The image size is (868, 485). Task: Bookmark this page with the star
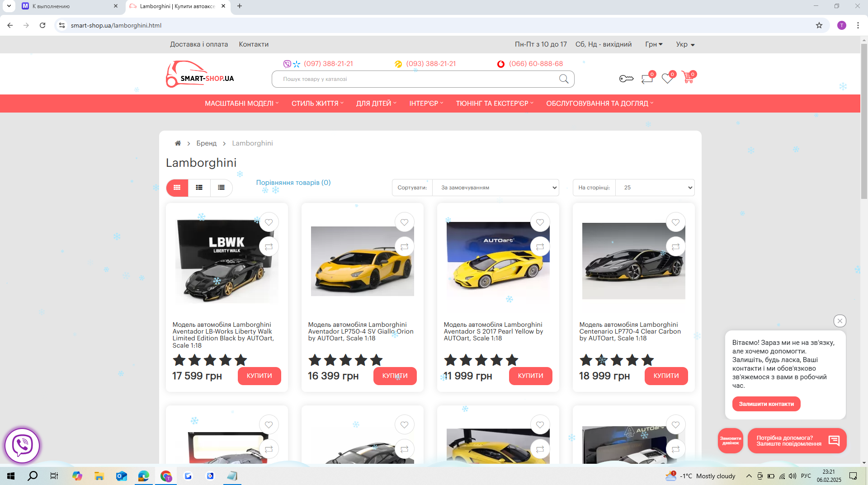click(x=819, y=25)
